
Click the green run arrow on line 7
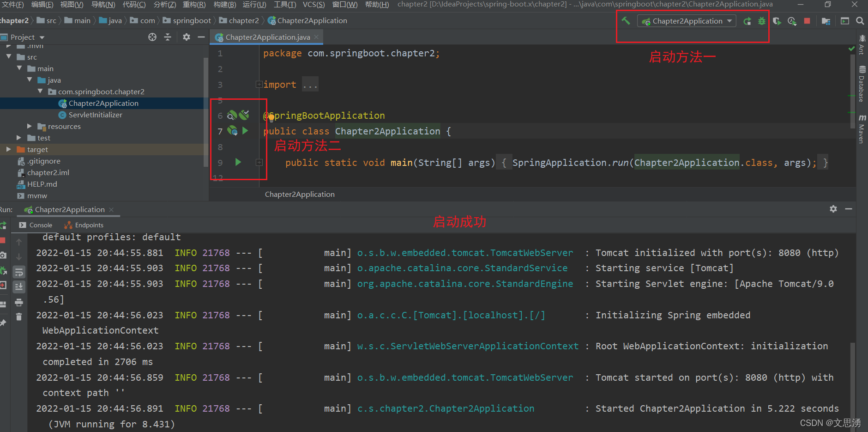(x=246, y=131)
